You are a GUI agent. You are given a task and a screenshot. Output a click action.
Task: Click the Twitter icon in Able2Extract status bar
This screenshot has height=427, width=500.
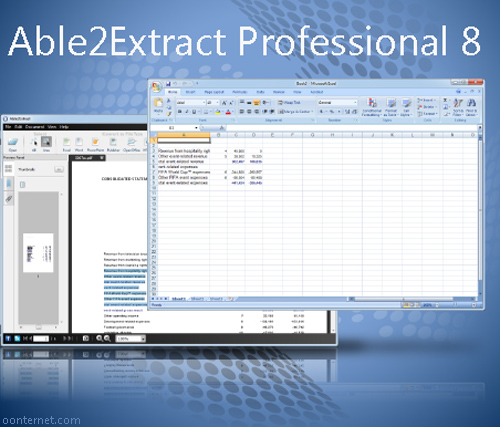pyautogui.click(x=17, y=339)
